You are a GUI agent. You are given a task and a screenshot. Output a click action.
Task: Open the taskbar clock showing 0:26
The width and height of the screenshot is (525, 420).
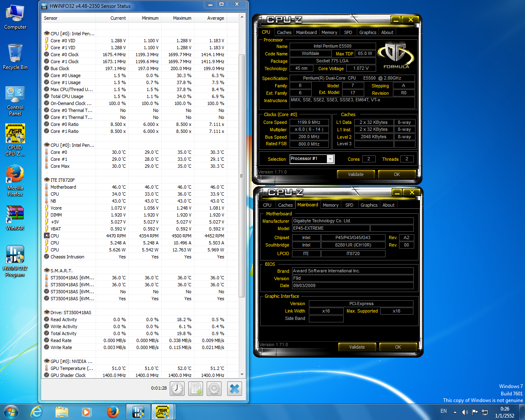point(504,412)
